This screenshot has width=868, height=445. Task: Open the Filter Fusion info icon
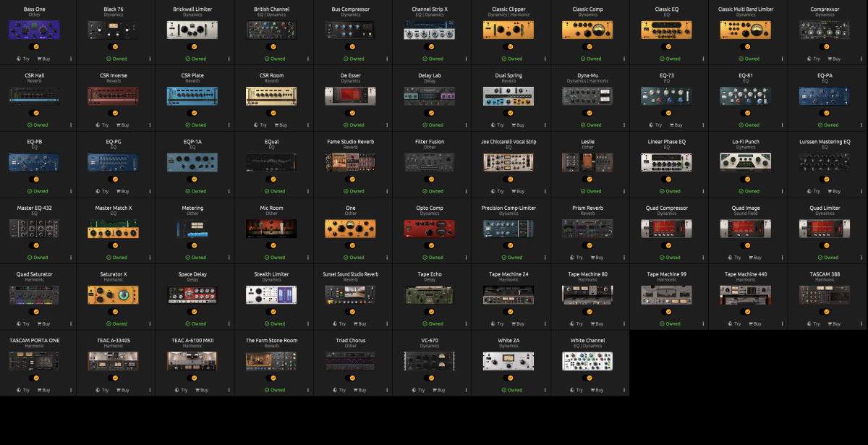467,191
